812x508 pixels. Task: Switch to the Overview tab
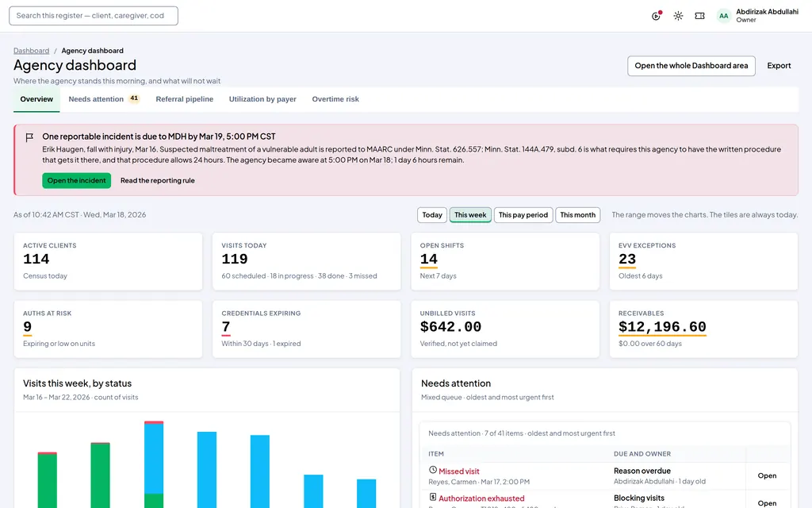point(36,99)
